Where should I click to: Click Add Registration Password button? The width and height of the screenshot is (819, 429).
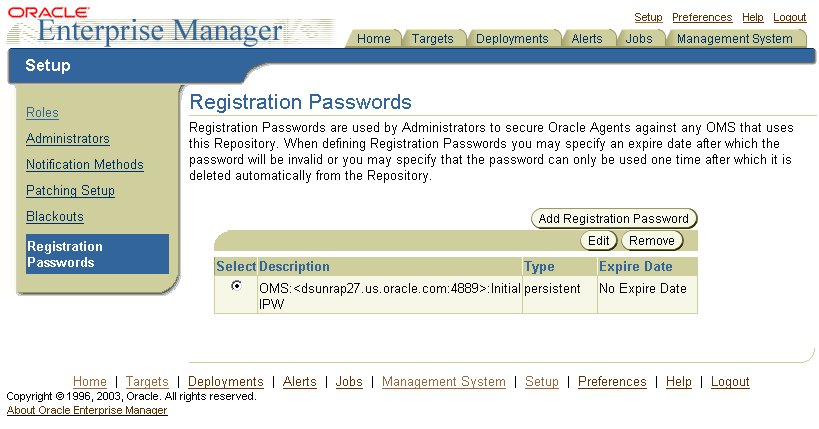point(613,219)
